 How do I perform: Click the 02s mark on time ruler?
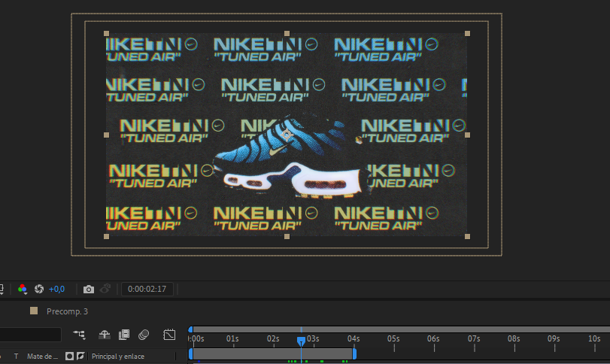273,339
